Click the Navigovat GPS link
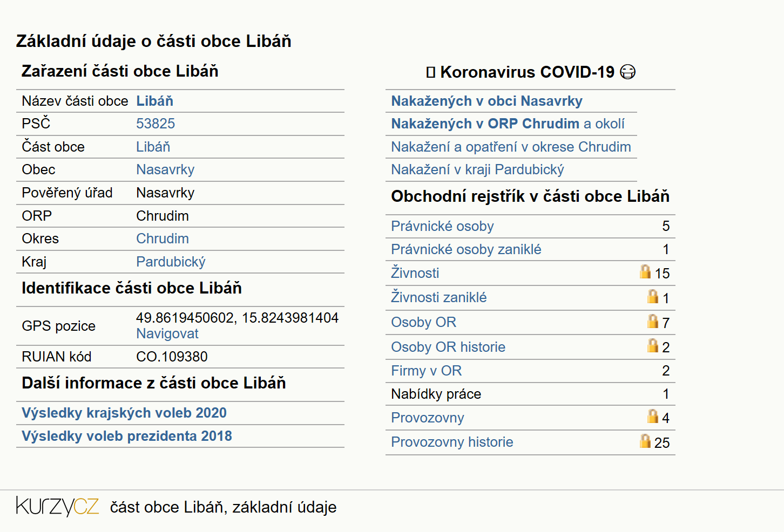The image size is (784, 532). [x=167, y=333]
